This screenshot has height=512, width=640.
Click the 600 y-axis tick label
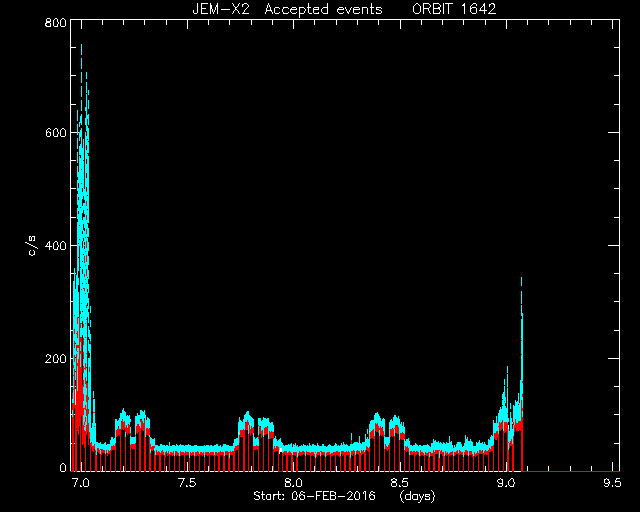coord(56,133)
